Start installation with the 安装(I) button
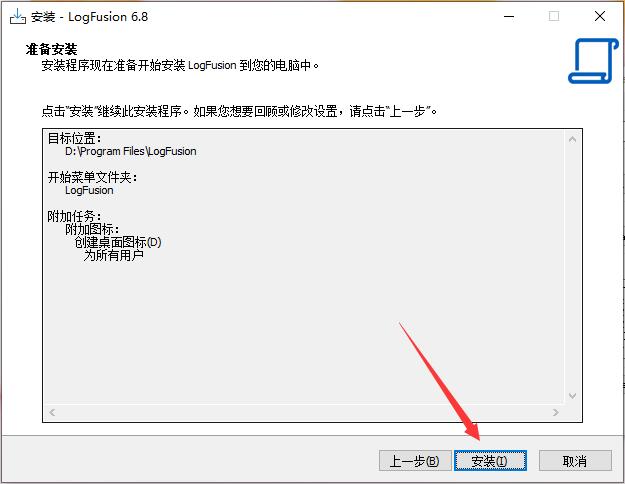 pos(490,461)
